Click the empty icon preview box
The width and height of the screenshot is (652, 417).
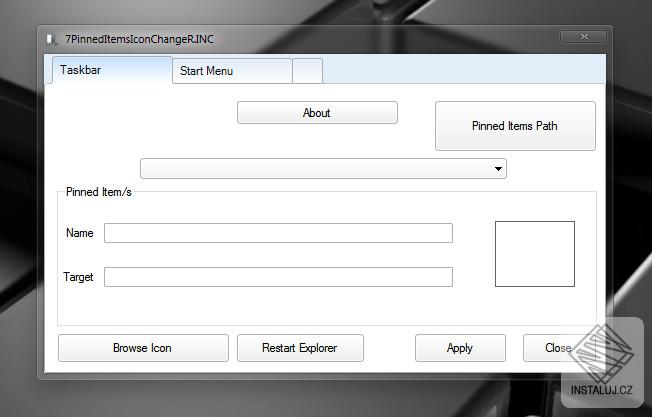(535, 254)
